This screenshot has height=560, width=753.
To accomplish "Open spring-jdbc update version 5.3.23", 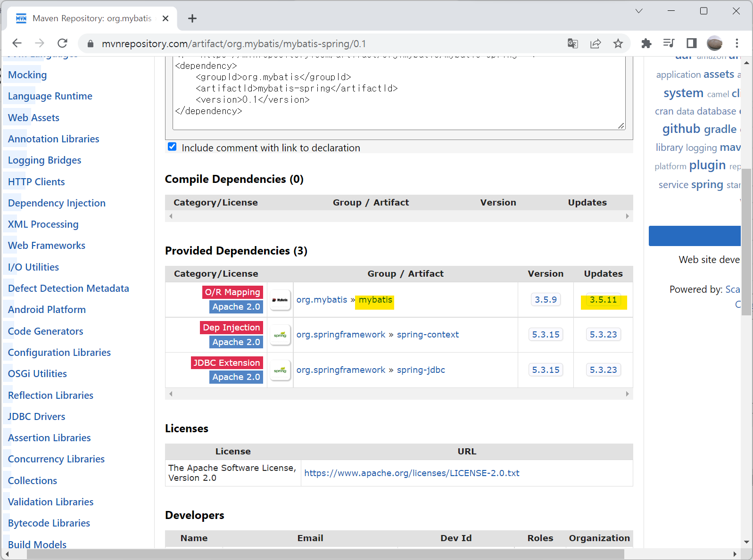I will tap(603, 370).
